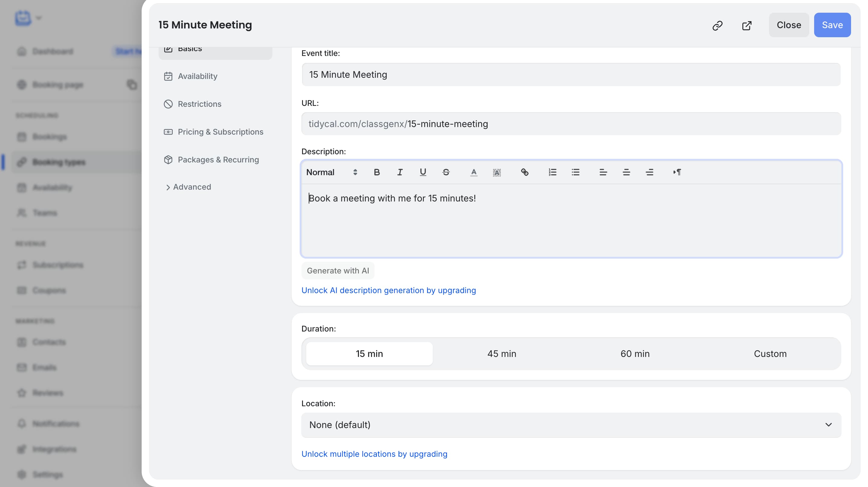This screenshot has width=868, height=487.
Task: Open Coupons in sidebar
Action: point(49,291)
